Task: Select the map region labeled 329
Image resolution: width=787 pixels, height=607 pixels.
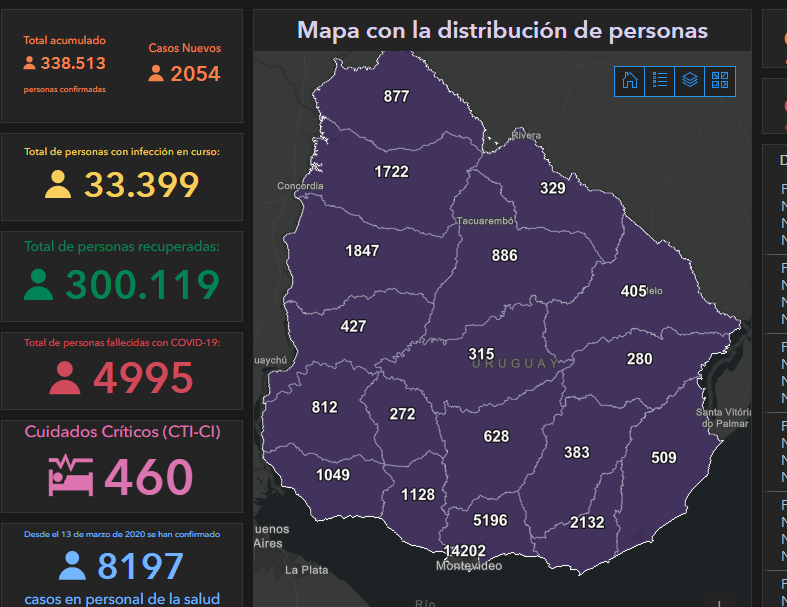Action: point(553,188)
